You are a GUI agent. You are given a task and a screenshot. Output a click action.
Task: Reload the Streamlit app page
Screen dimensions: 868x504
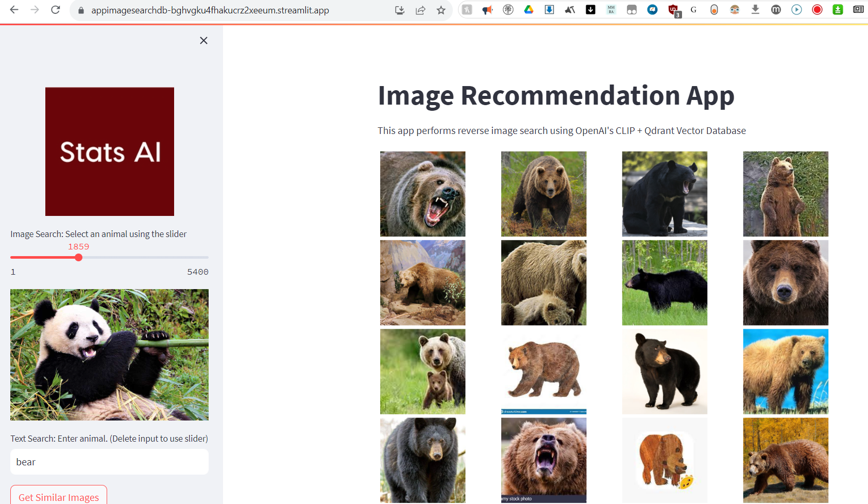[56, 10]
